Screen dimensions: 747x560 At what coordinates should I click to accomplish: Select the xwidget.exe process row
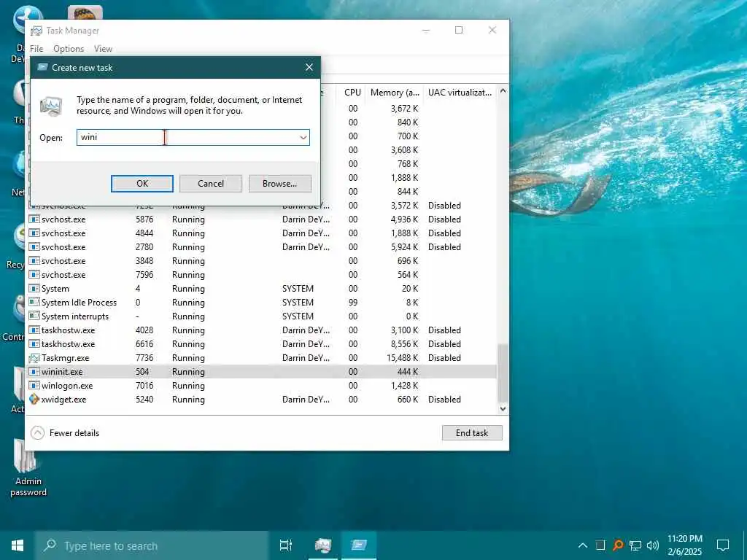point(262,399)
